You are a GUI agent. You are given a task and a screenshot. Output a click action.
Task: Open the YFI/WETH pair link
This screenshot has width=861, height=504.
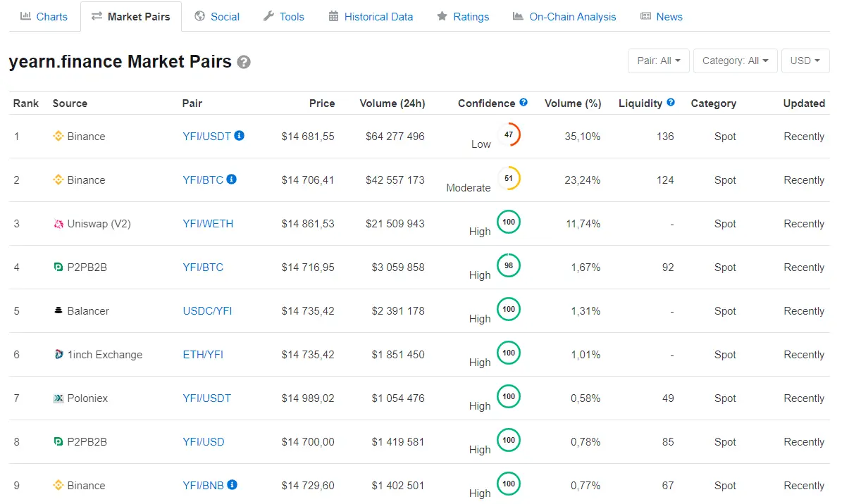(x=208, y=224)
